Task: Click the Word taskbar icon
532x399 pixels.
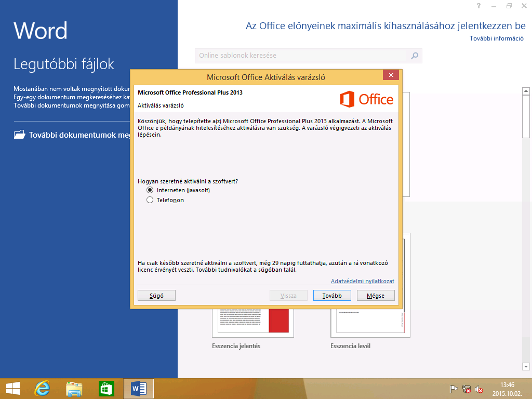Action: (x=138, y=389)
